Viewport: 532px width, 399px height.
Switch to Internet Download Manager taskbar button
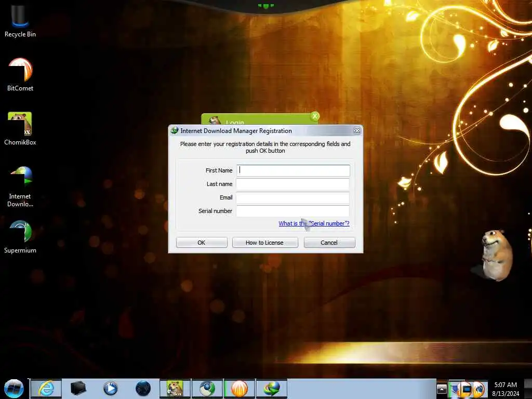pos(272,389)
